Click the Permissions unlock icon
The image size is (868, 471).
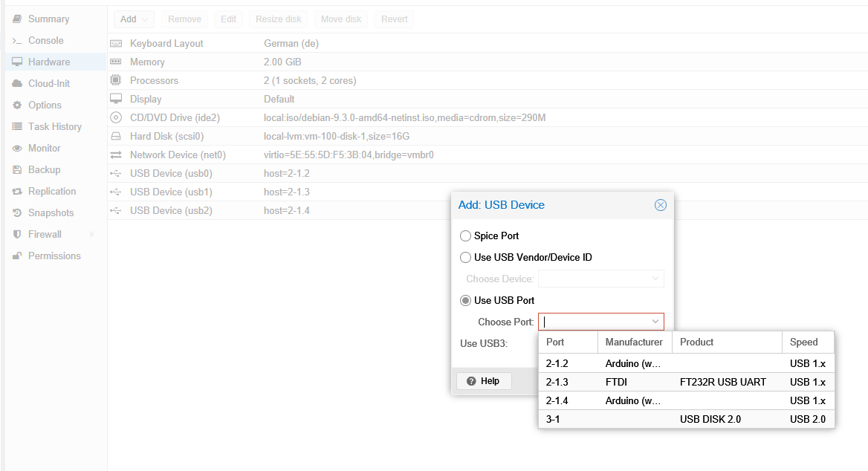pos(17,256)
